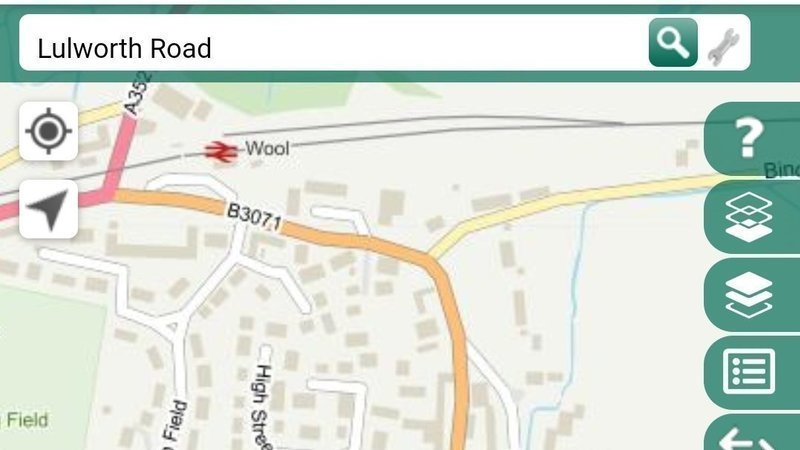This screenshot has width=800, height=450.
Task: Click the A352 road label
Action: click(138, 94)
